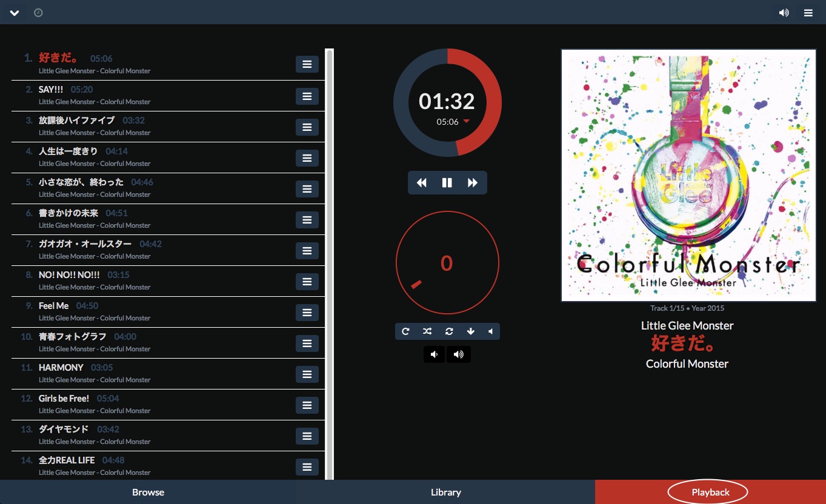Raise volume with volume-up button

(459, 354)
